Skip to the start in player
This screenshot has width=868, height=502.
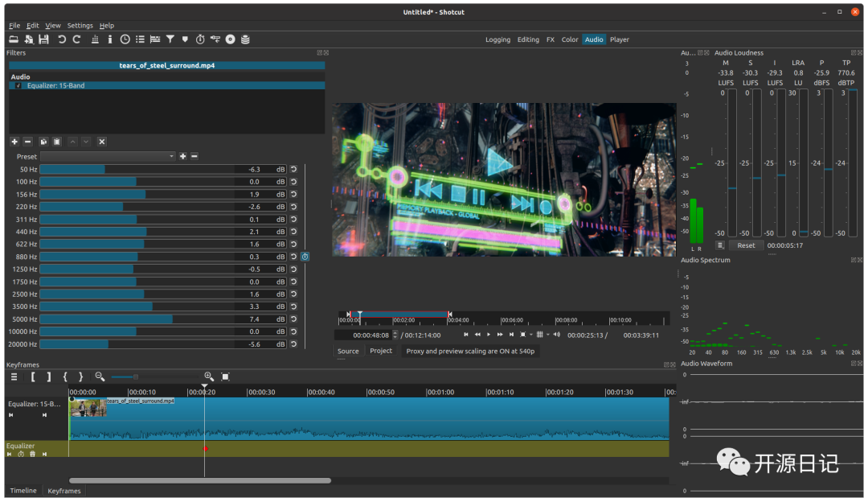coord(466,335)
